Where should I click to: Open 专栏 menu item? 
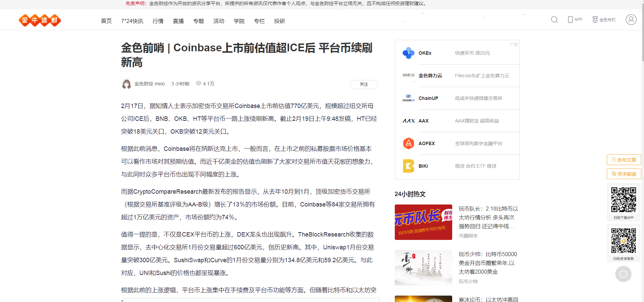259,21
